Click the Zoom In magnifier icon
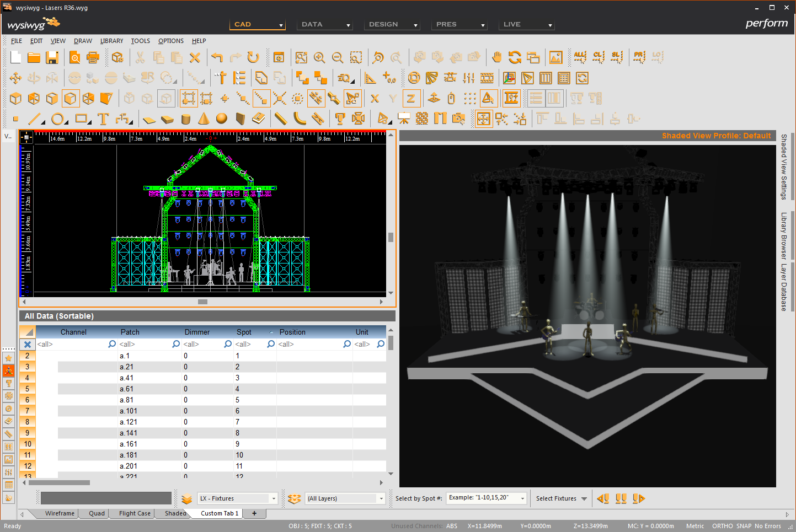 [x=319, y=57]
